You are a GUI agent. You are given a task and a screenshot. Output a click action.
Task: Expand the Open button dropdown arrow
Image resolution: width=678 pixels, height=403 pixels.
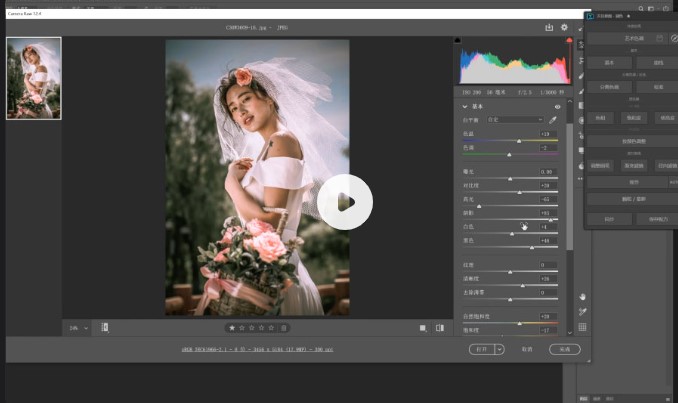499,350
